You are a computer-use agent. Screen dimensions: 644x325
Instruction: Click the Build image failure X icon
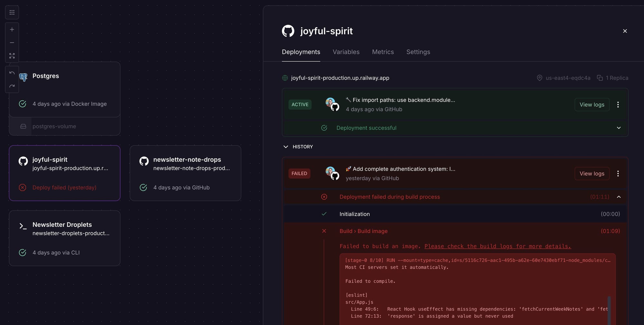[324, 231]
